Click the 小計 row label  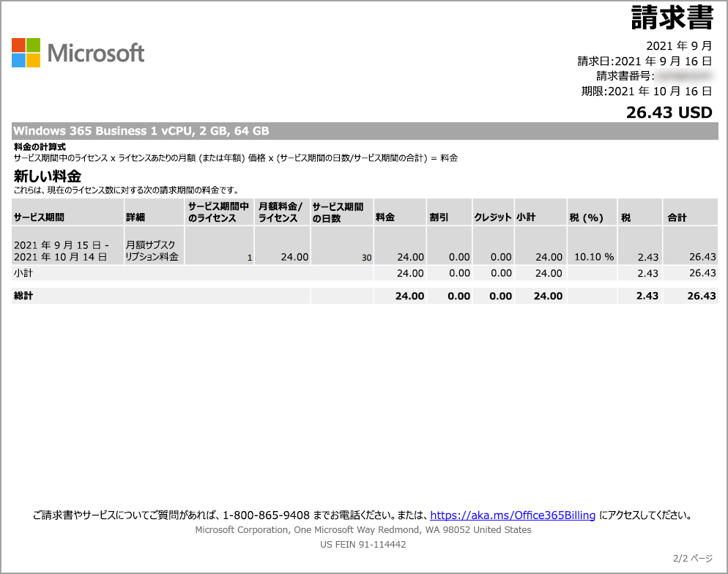tap(23, 273)
